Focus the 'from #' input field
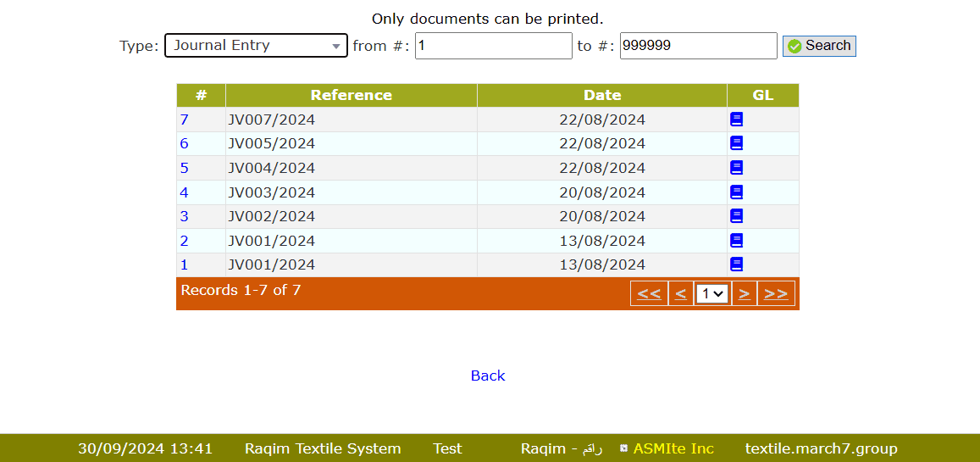This screenshot has height=462, width=980. click(x=493, y=46)
